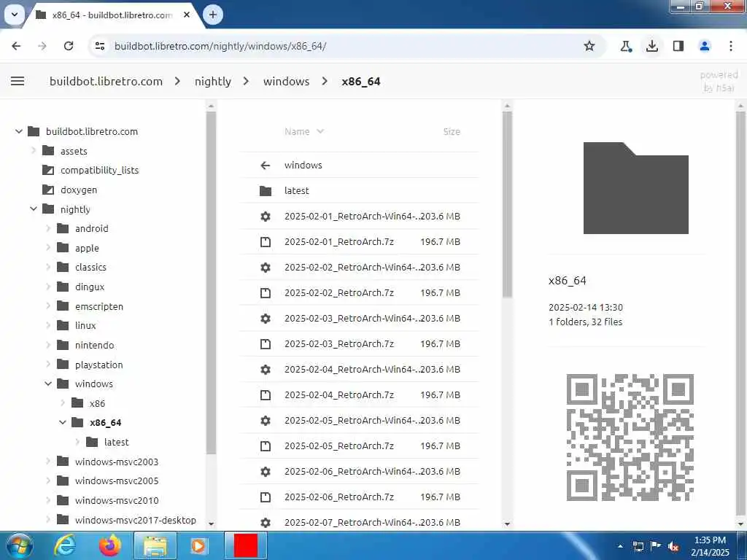Bookmark this page with the star

click(x=589, y=46)
